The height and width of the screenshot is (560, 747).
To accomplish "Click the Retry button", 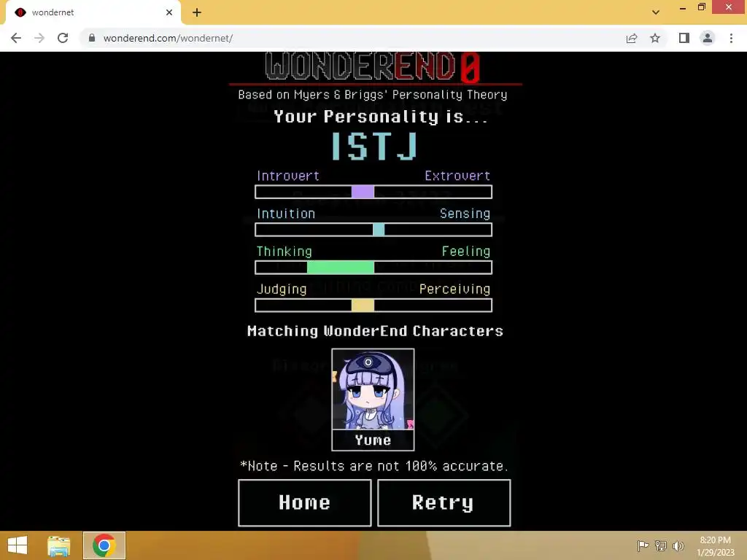I will (x=444, y=503).
